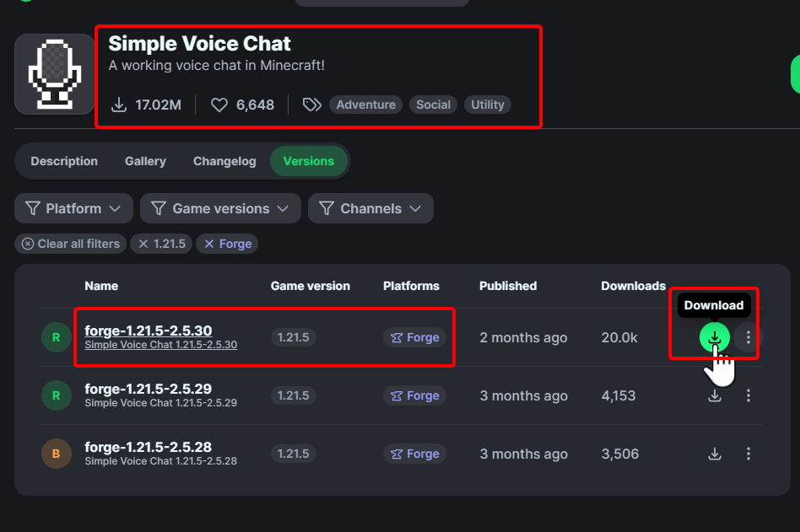
Task: Click the Social category tag
Action: [433, 105]
